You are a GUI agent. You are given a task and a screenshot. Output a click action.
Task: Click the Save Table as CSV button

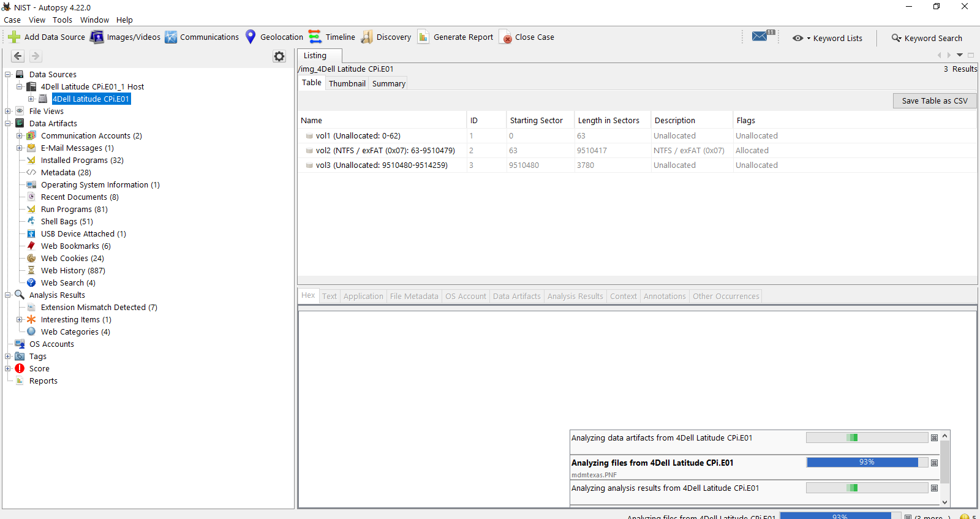(x=934, y=100)
